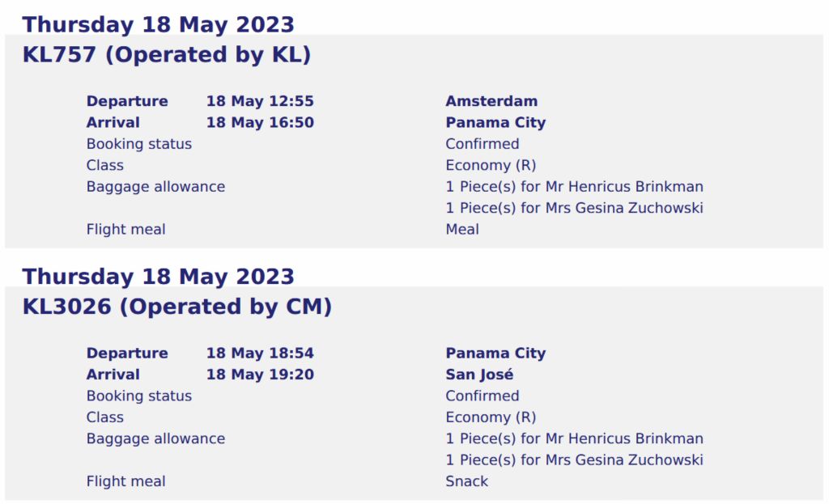This screenshot has width=829, height=504.
Task: Select the Amsterdam departure city
Action: click(491, 101)
